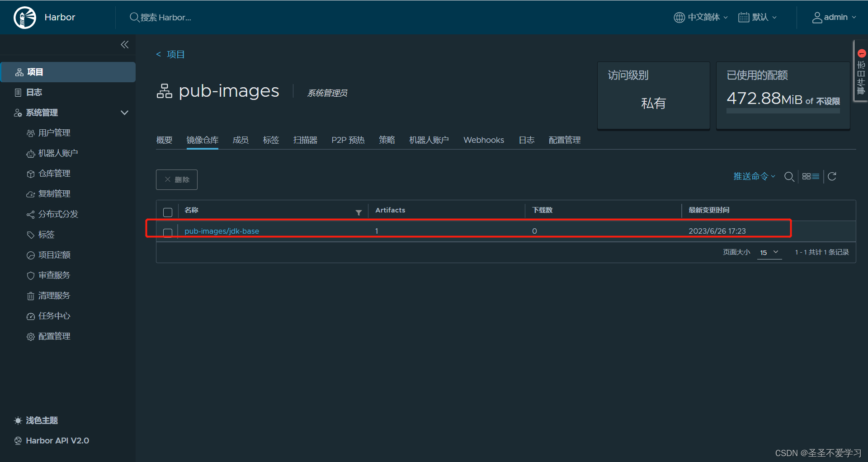Viewport: 868px width, 462px height.
Task: Open 配置管理 in the sidebar
Action: click(54, 336)
